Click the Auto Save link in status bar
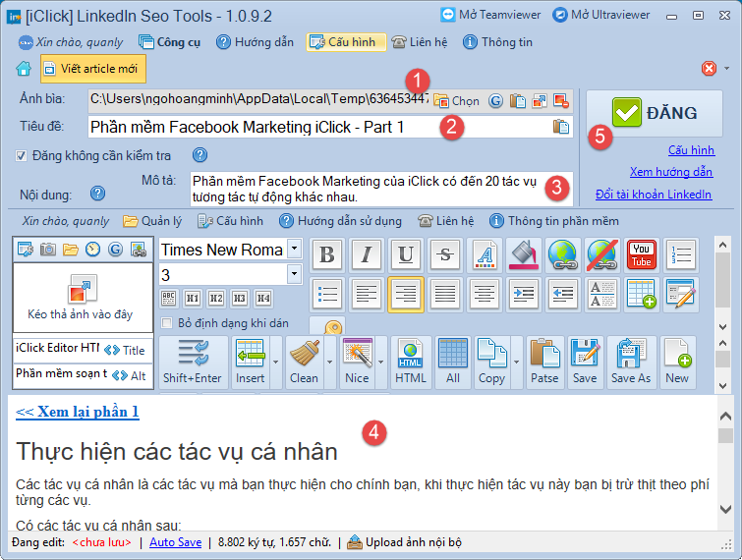 point(176,542)
